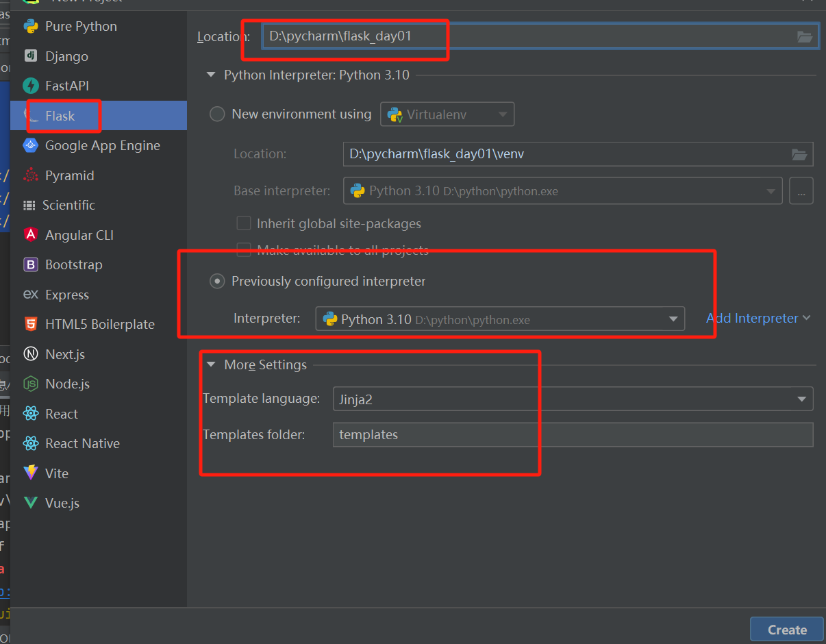Select the Vue.js project icon

click(31, 503)
